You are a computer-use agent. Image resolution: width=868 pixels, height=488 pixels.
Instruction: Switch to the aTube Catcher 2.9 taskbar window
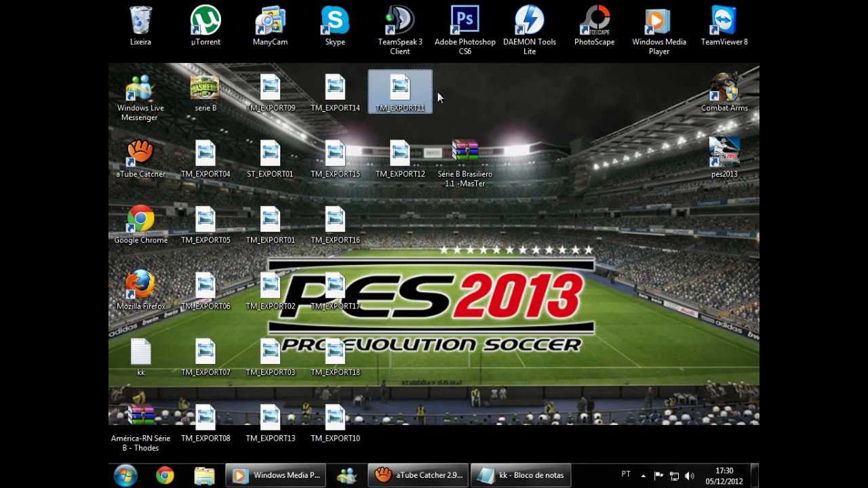[418, 475]
